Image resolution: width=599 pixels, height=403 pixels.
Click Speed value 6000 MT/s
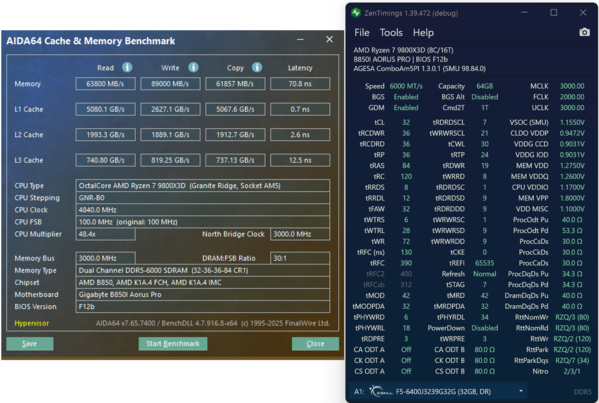pyautogui.click(x=406, y=86)
